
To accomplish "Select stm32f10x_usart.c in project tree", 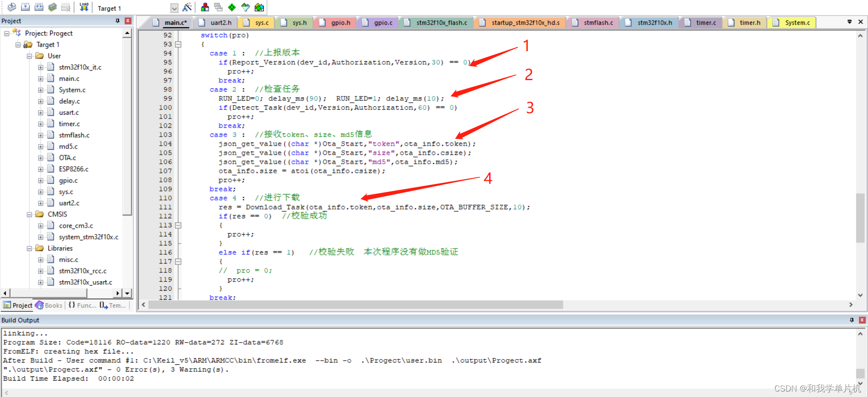I will pyautogui.click(x=86, y=282).
